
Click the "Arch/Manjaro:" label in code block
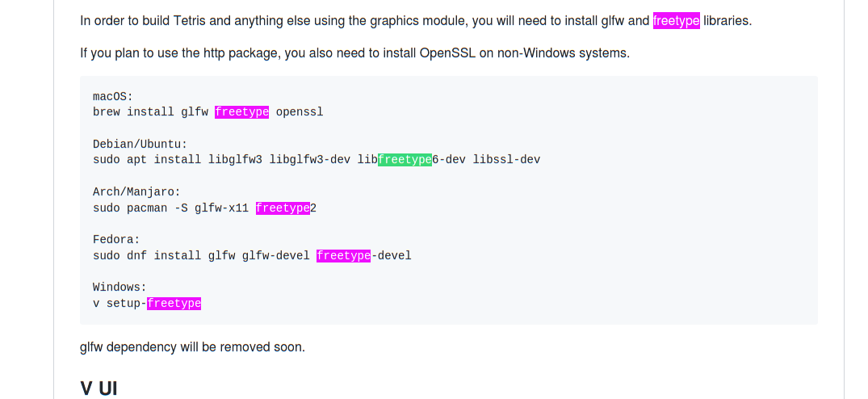click(x=136, y=192)
